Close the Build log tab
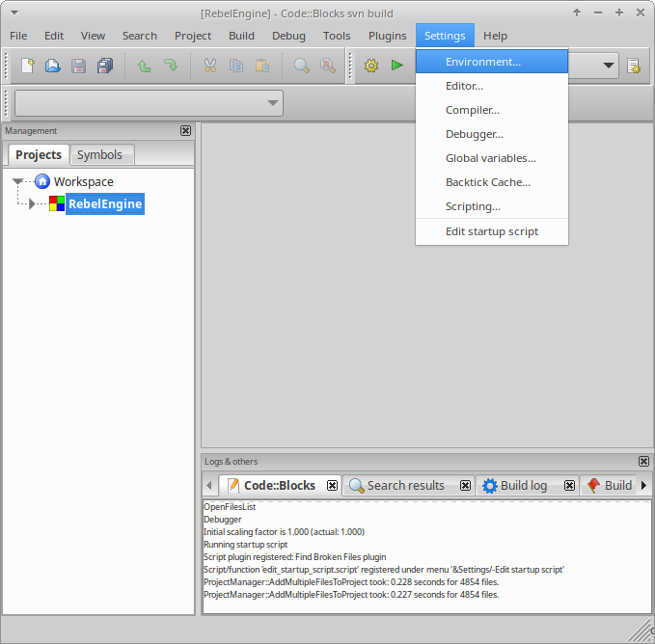The width and height of the screenshot is (655, 644). click(569, 485)
